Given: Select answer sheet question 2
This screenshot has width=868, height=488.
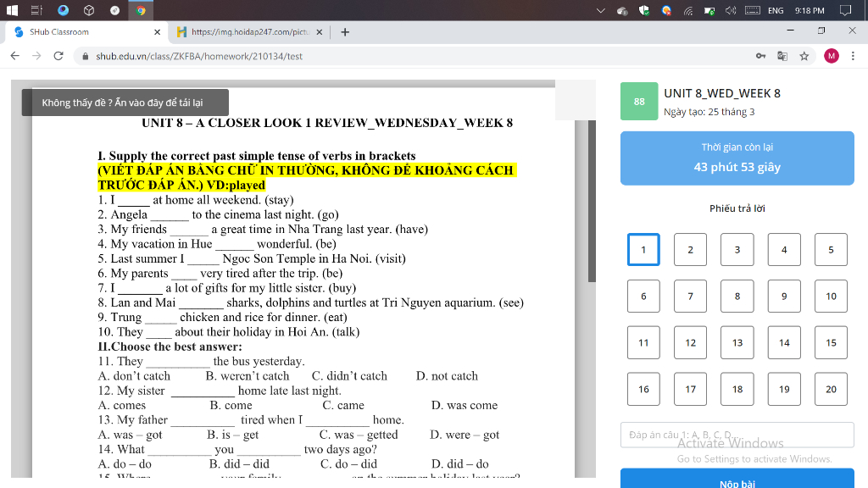Looking at the screenshot, I should pyautogui.click(x=690, y=250).
